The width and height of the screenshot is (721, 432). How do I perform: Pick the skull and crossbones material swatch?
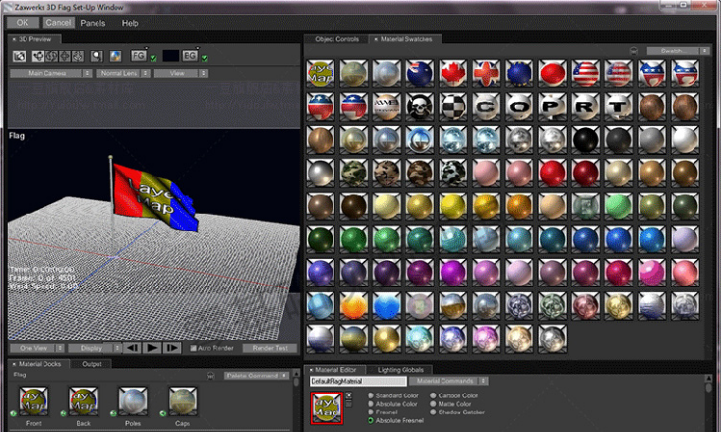click(421, 106)
